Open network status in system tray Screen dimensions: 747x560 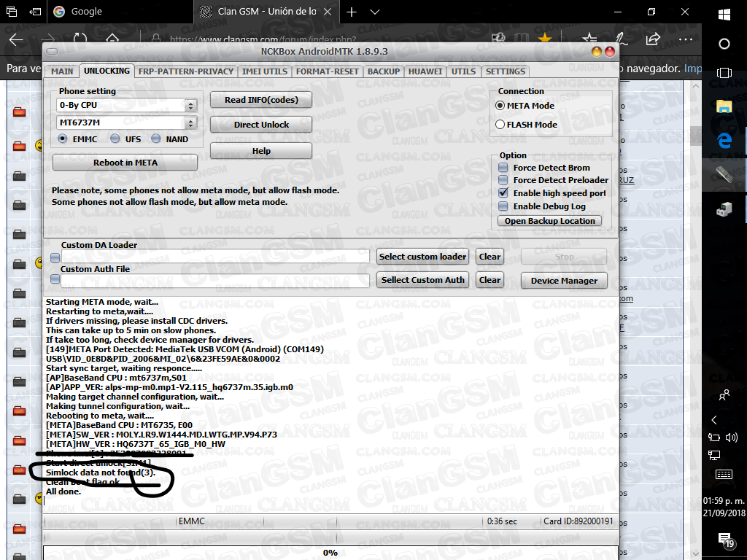click(x=714, y=456)
